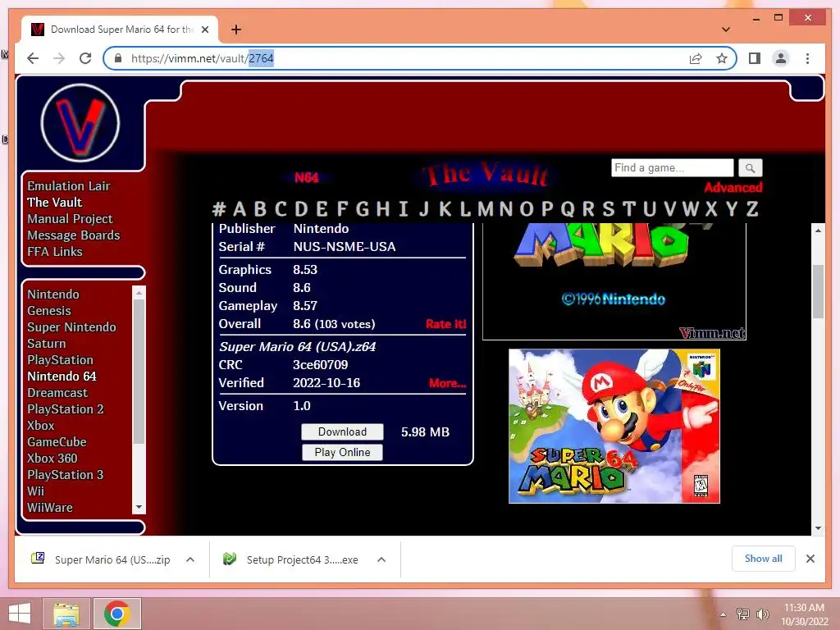Click the share page icon in address bar
This screenshot has width=840, height=630.
(x=696, y=58)
